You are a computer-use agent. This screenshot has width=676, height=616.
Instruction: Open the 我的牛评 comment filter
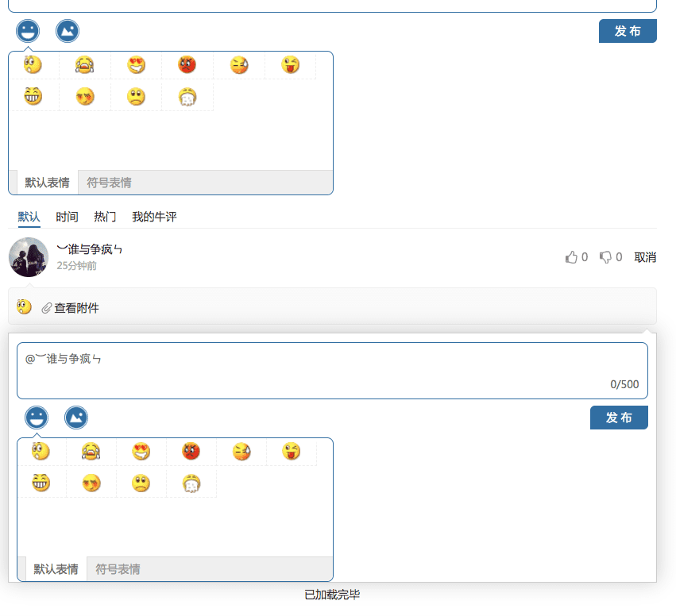tap(154, 217)
